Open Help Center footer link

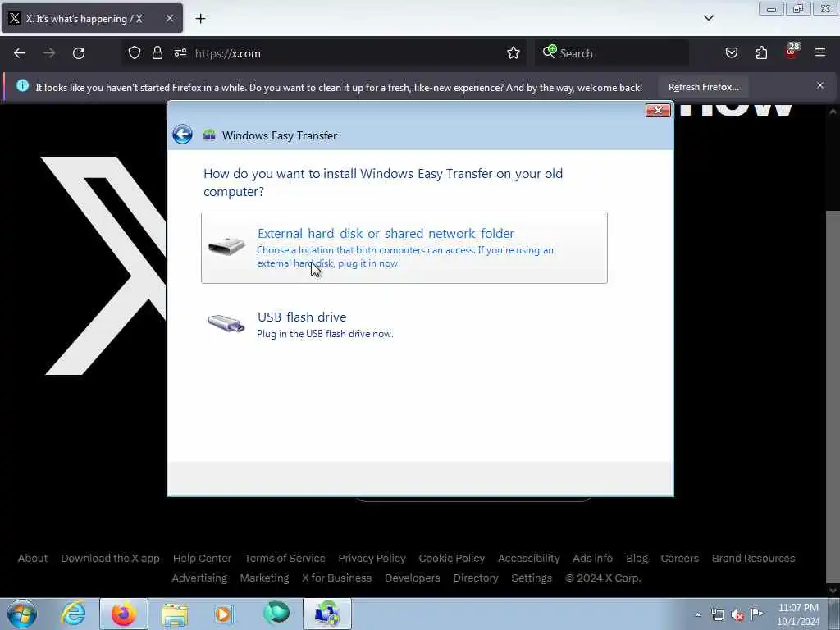click(x=202, y=558)
